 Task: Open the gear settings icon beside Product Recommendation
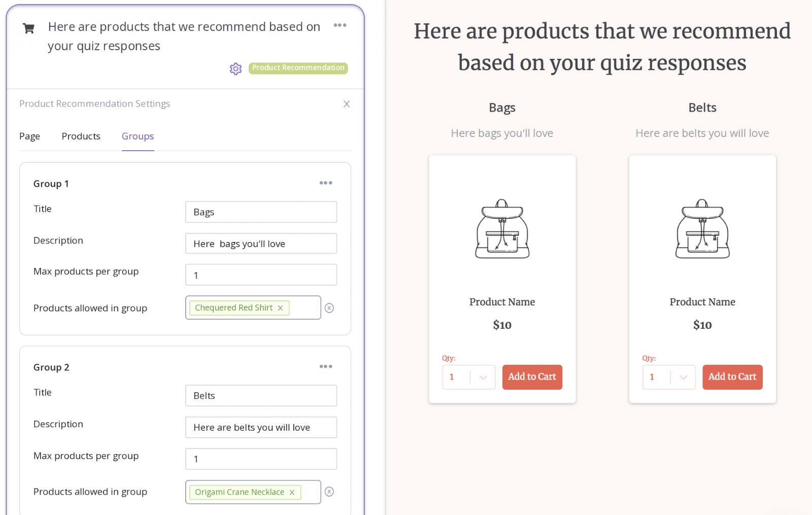click(x=235, y=68)
